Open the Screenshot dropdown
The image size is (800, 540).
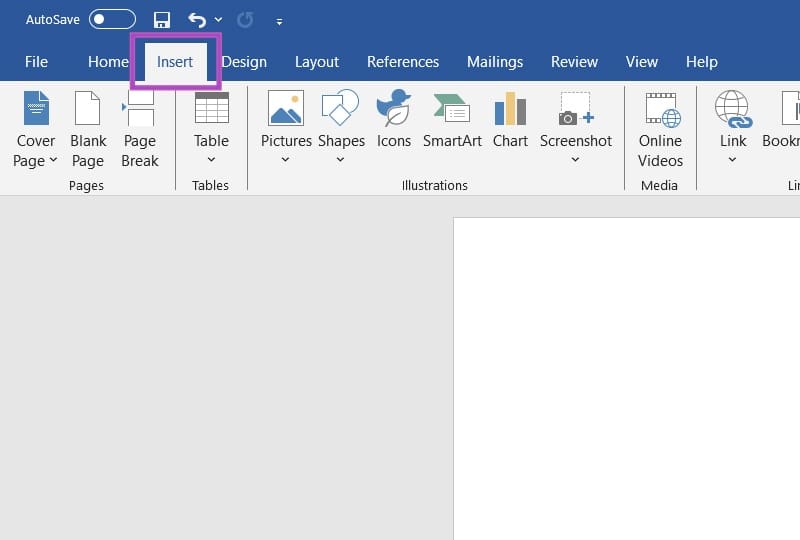576,159
